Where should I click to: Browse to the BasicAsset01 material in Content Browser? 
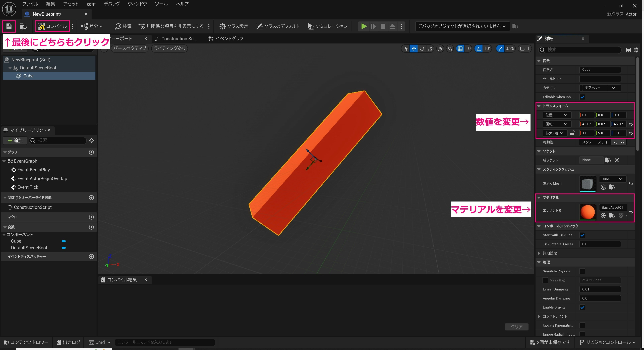coord(612,215)
